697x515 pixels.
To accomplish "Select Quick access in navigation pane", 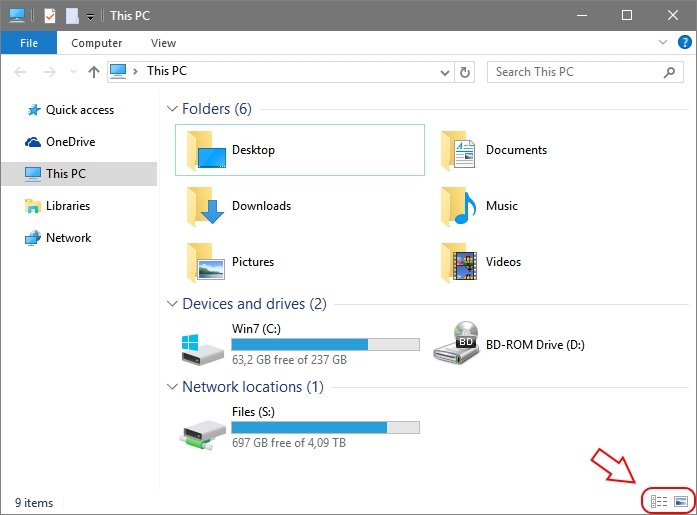I will (x=79, y=110).
